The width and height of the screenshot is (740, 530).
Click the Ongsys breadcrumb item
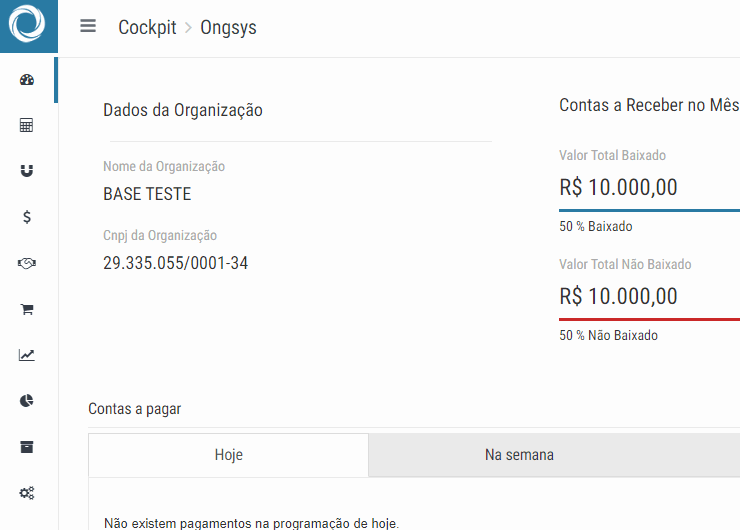coord(228,27)
